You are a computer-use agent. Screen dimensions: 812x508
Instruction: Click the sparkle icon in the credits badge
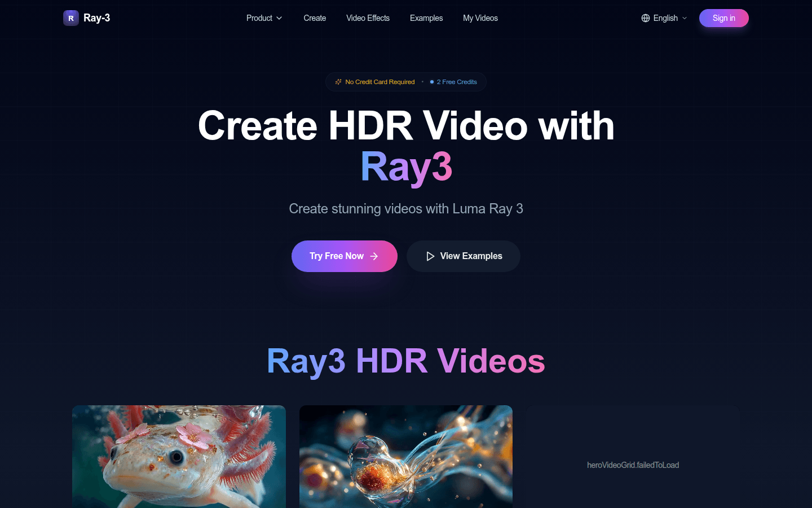338,82
